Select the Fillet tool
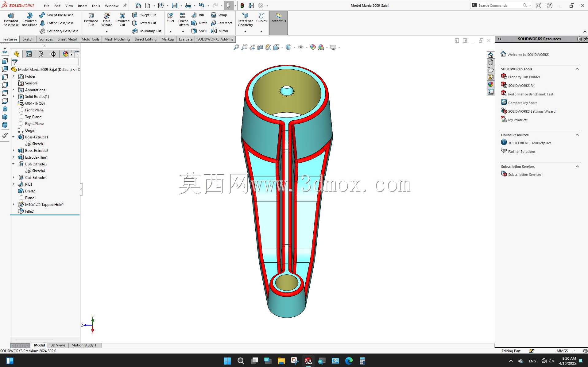Image resolution: width=588 pixels, height=367 pixels. point(170,18)
